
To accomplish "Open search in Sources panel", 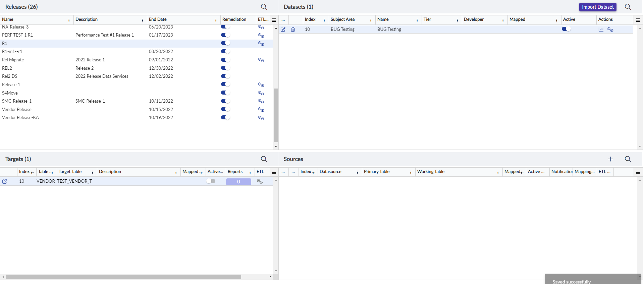I will coord(628,159).
